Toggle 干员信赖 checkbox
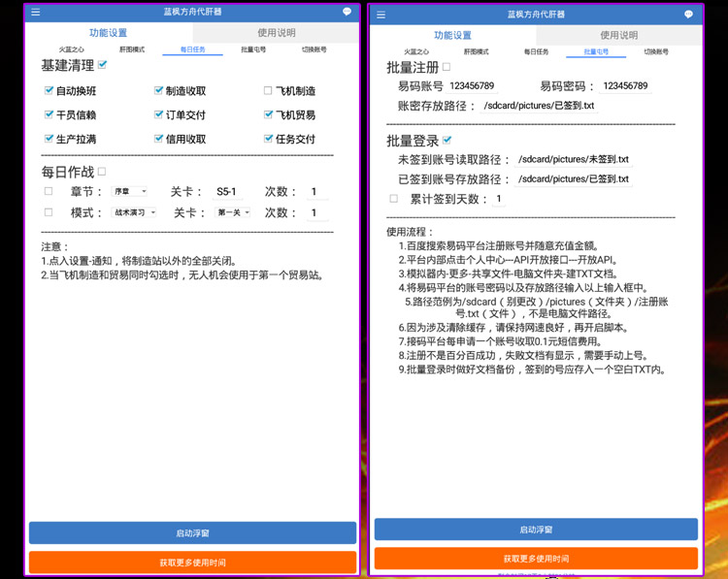This screenshot has width=728, height=579. pos(49,114)
